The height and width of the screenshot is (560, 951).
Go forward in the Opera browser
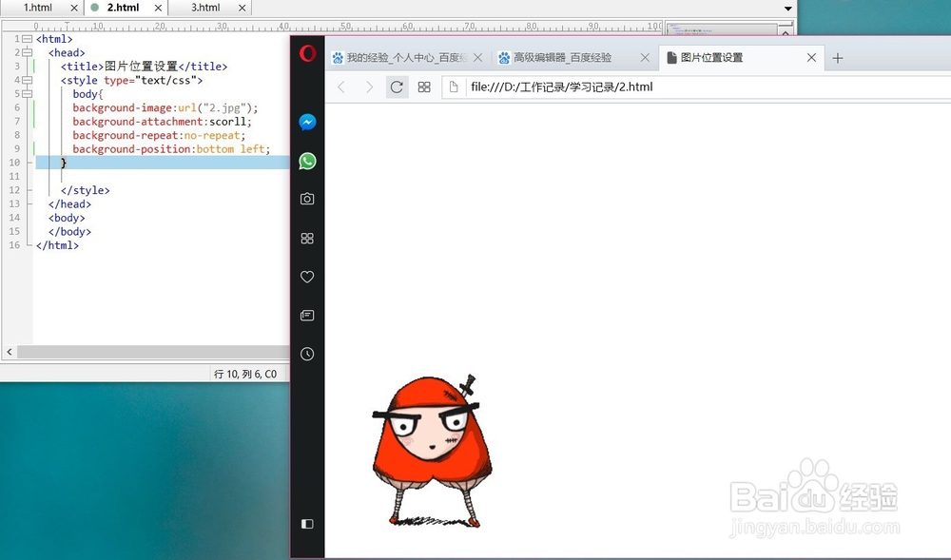[369, 87]
